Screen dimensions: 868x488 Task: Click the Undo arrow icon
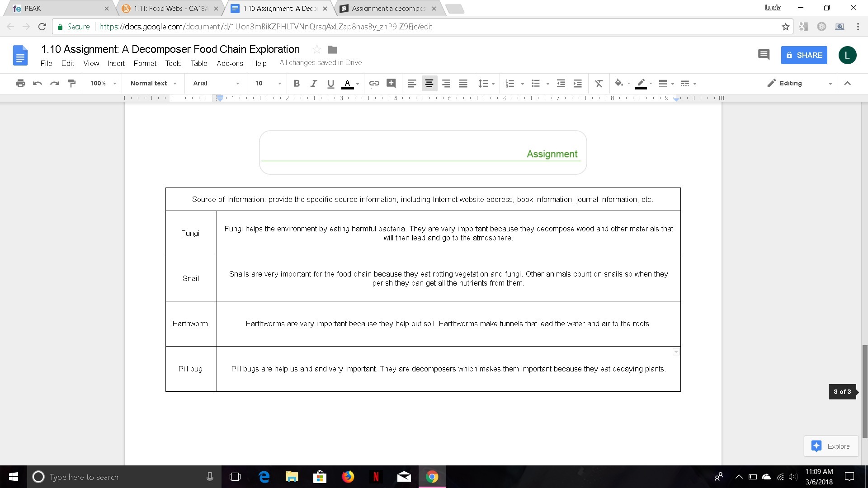pos(38,83)
